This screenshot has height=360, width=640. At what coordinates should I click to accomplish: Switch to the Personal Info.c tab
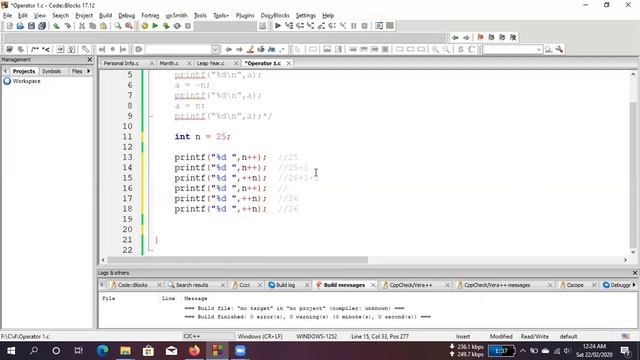tap(121, 63)
